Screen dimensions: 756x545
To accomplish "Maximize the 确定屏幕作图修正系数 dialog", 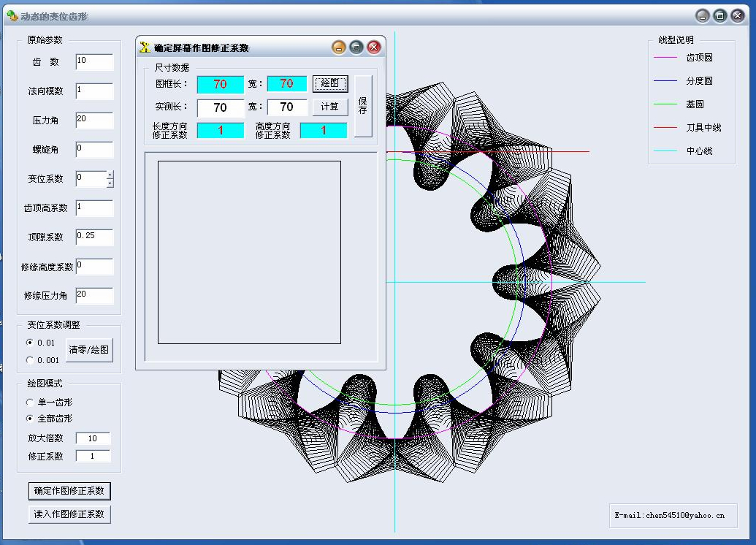I will pyautogui.click(x=356, y=47).
